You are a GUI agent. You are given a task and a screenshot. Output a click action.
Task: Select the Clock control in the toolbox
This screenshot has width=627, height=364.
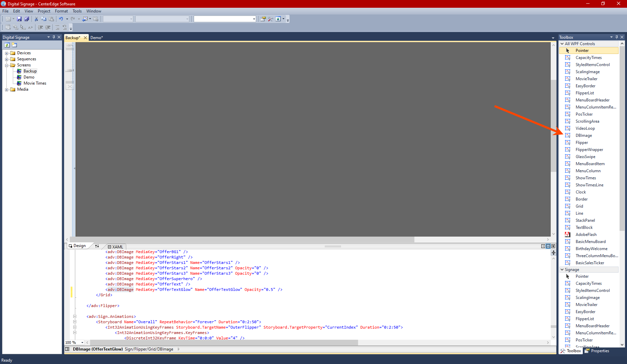[580, 192]
